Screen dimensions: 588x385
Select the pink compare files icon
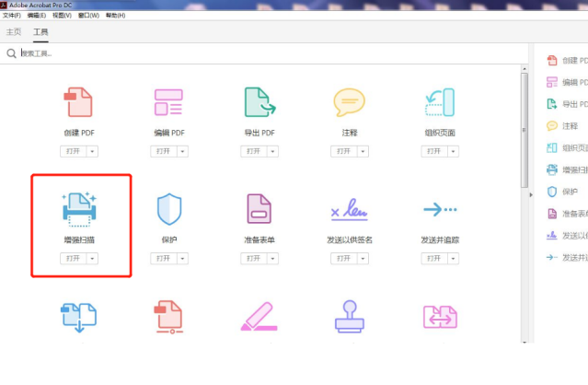point(440,317)
